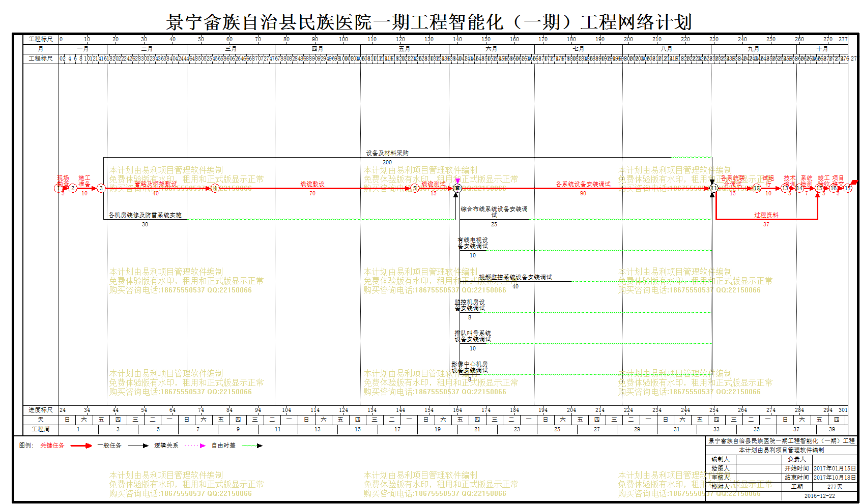Image resolution: width=860 pixels, height=504 pixels.
Task: Click the chart title 景宁畲族自治县民族医院 heading
Action: [429, 22]
